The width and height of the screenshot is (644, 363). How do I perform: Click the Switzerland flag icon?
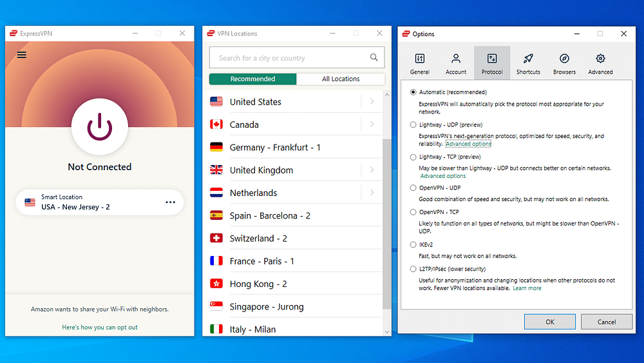coord(216,238)
